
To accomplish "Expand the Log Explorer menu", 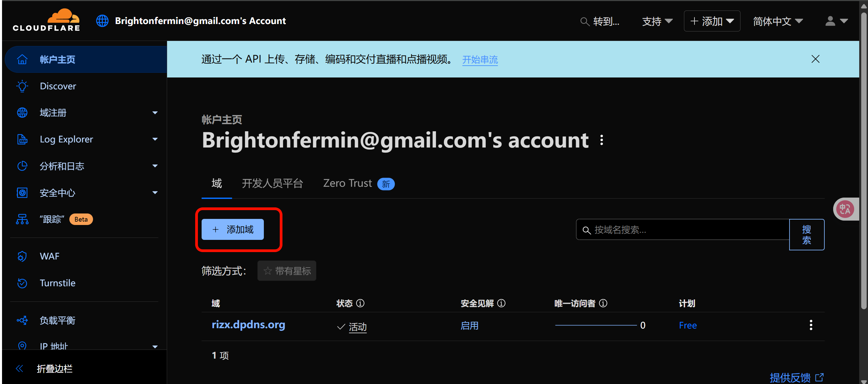I will (155, 139).
